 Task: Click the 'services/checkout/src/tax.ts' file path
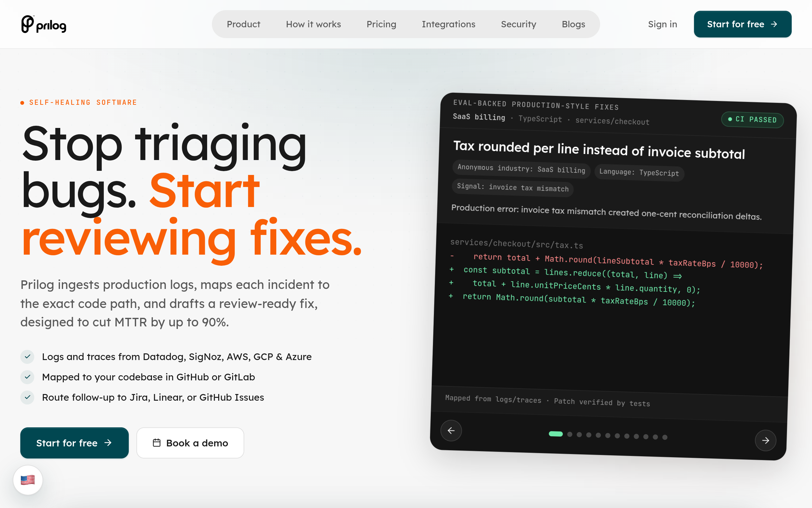click(517, 244)
